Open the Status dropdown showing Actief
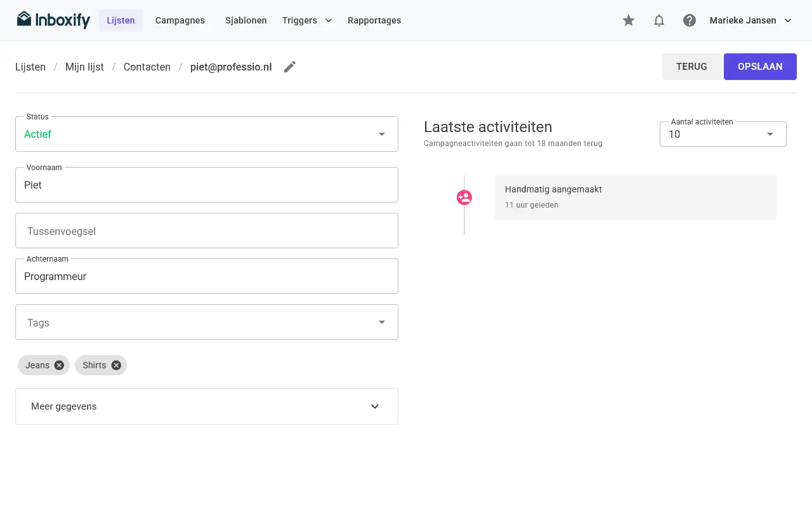Viewport: 812px width, 508px height. coord(207,134)
